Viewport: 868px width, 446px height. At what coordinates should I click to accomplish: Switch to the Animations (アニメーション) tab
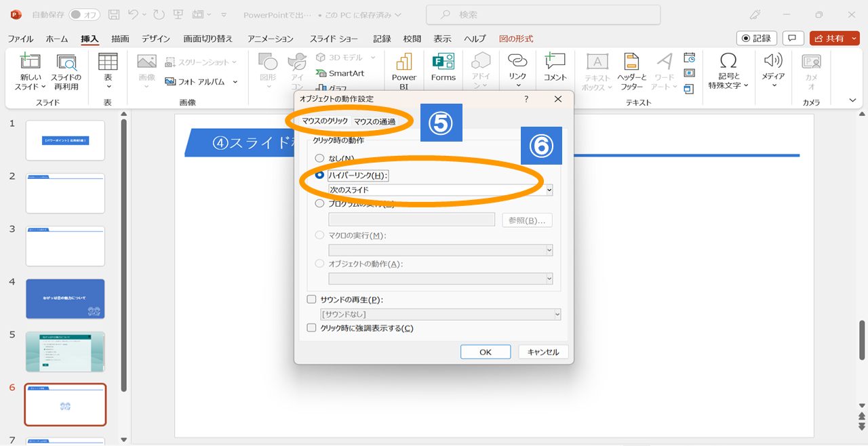(x=270, y=39)
